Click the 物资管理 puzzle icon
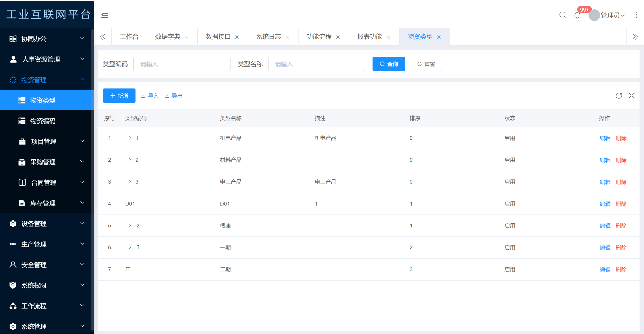The width and height of the screenshot is (644, 334). 13,80
